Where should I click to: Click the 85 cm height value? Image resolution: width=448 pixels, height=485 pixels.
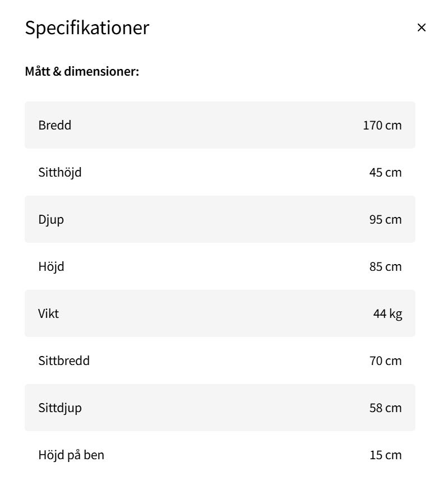coord(386,266)
